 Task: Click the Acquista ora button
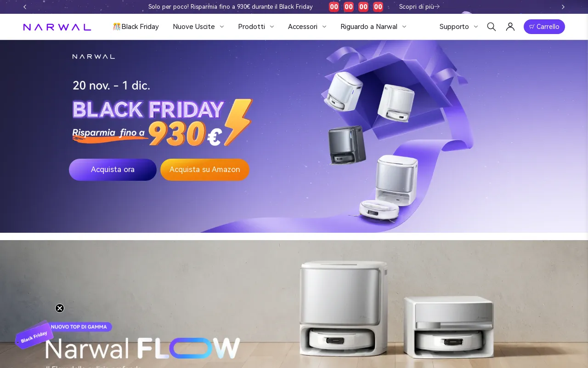113,170
